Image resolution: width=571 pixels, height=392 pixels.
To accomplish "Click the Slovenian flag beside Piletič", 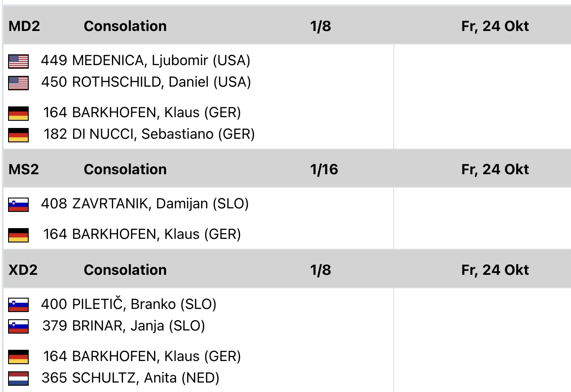I will (18, 305).
